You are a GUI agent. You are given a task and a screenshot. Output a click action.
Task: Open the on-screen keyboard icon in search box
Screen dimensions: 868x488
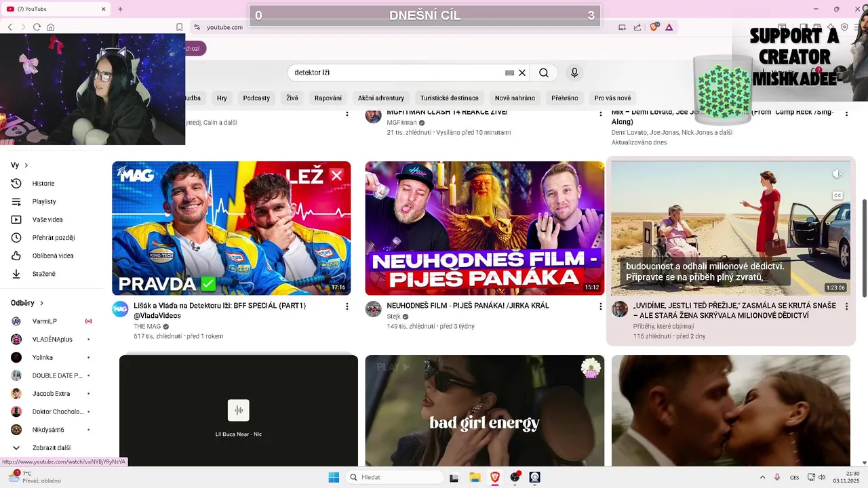coord(509,73)
